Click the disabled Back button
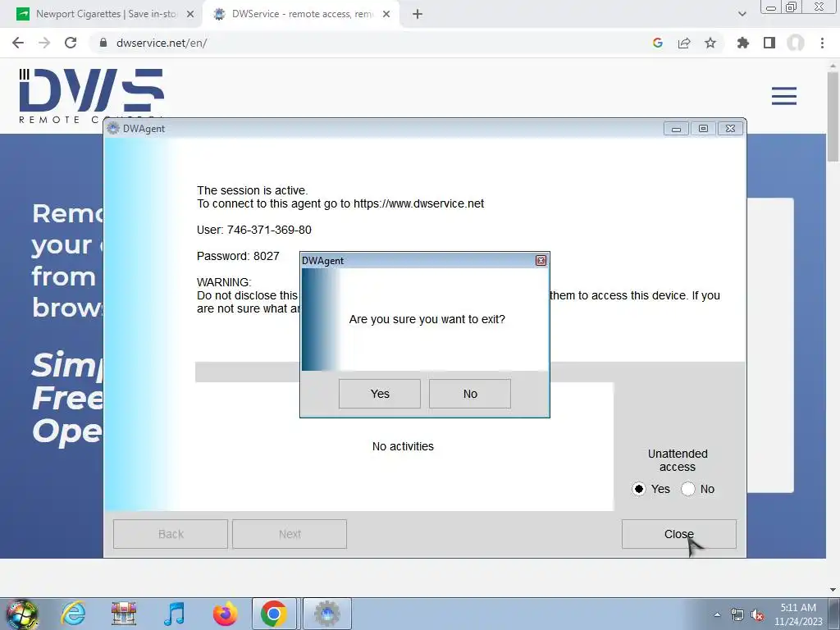The width and height of the screenshot is (840, 630). pos(171,534)
